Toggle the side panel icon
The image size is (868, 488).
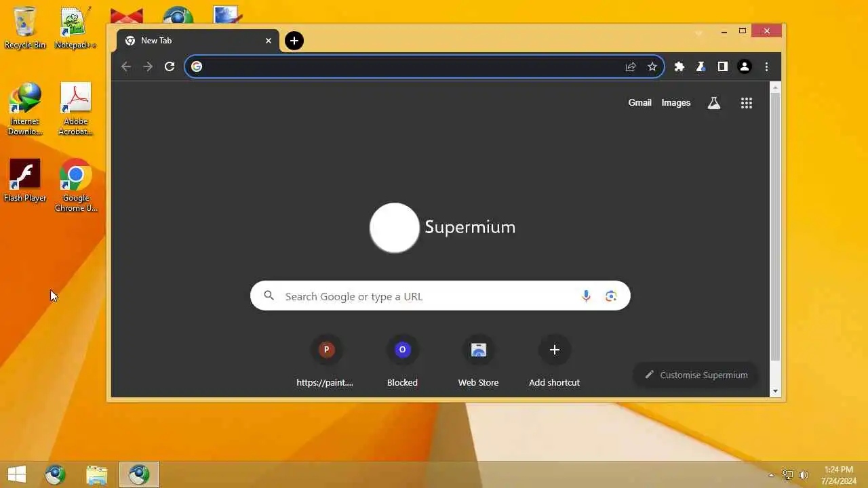(x=723, y=66)
